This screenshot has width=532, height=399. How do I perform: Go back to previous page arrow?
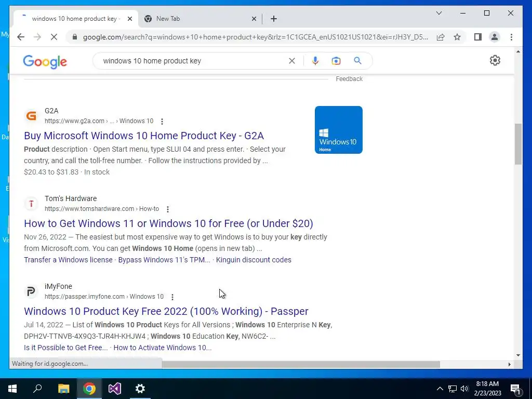(x=21, y=37)
